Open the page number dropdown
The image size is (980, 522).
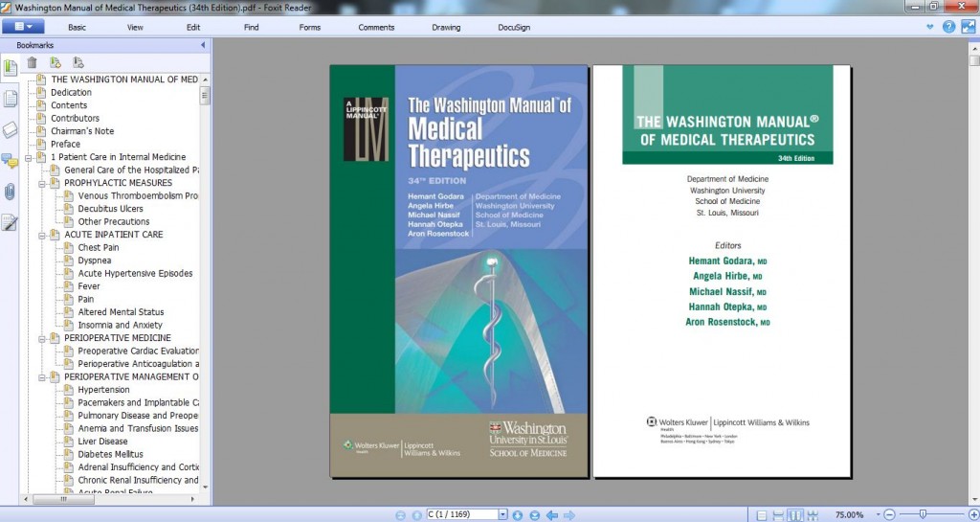(x=503, y=514)
